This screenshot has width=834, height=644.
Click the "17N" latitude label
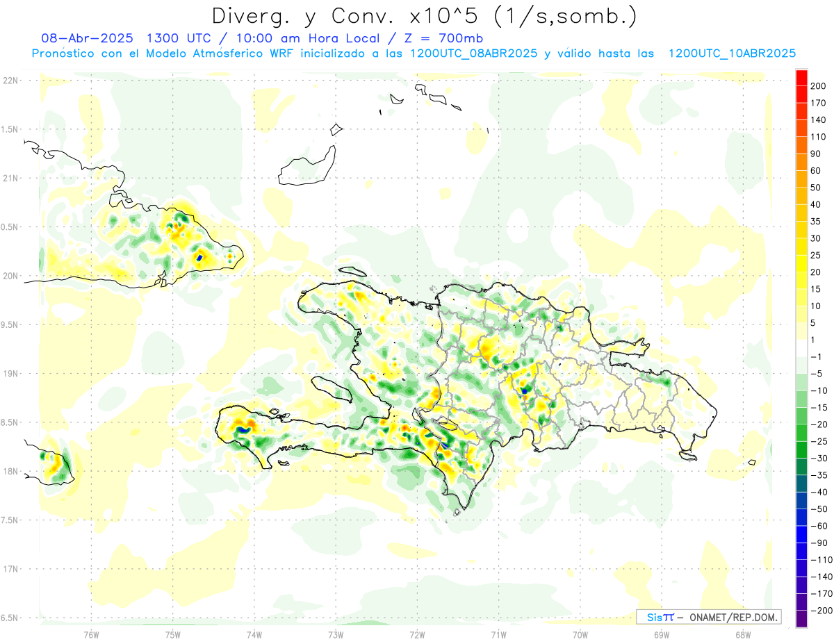(x=10, y=569)
